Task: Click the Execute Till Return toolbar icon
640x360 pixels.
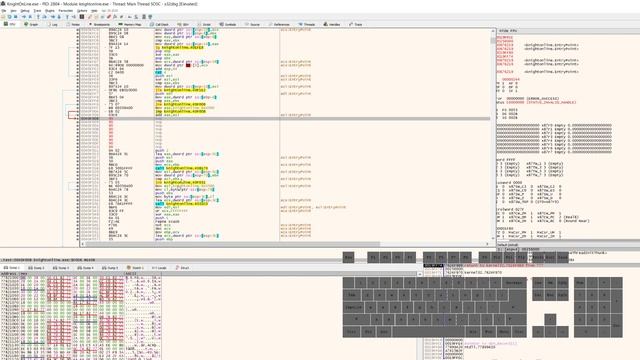Action: click(68, 17)
